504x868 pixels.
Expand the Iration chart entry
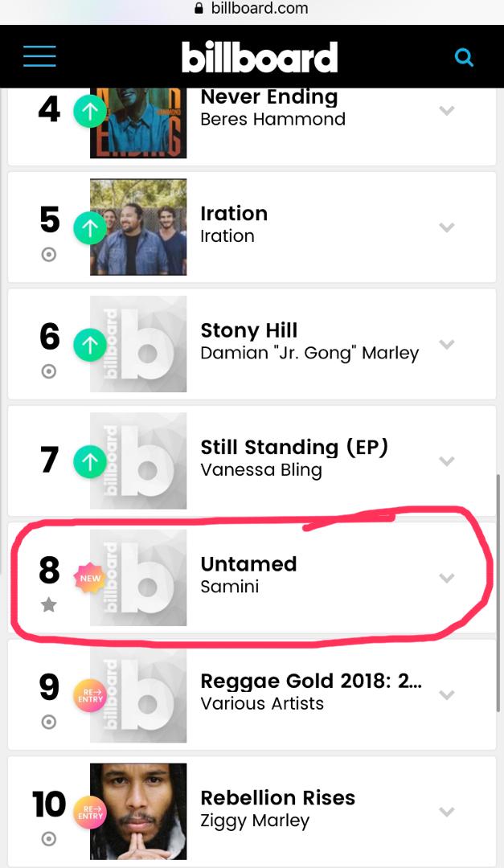click(447, 227)
